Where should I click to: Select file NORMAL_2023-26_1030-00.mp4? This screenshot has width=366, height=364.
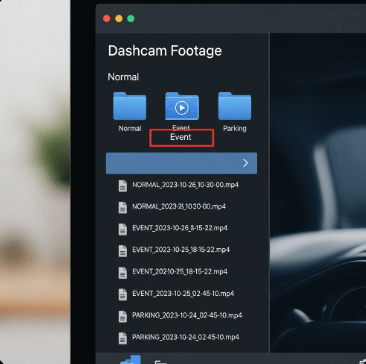tap(172, 207)
